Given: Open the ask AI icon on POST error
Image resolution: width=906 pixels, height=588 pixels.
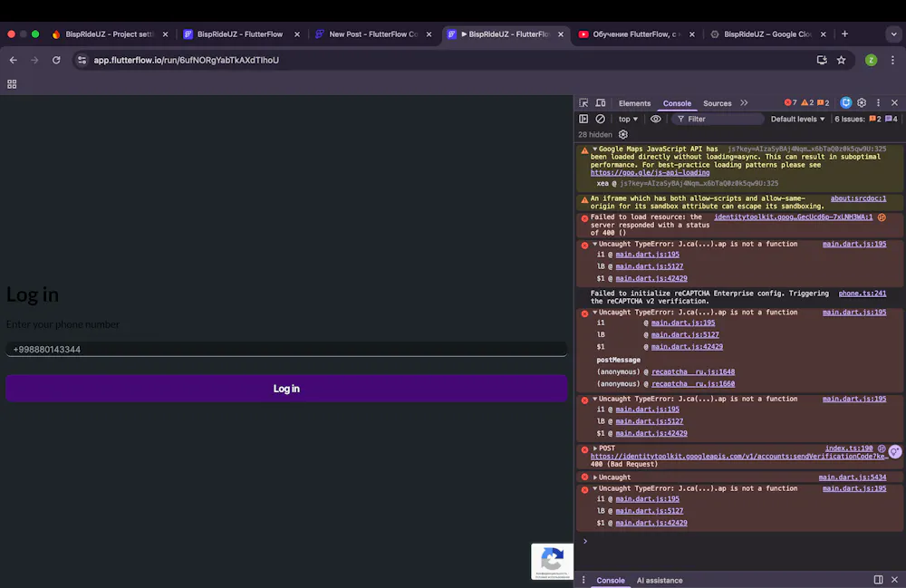Looking at the screenshot, I should 895,452.
